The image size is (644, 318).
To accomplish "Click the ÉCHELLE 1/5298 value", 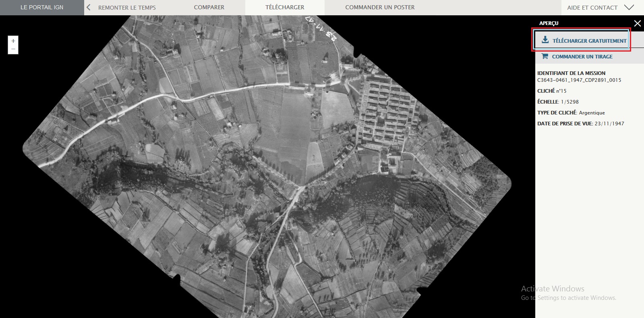I will click(x=569, y=102).
